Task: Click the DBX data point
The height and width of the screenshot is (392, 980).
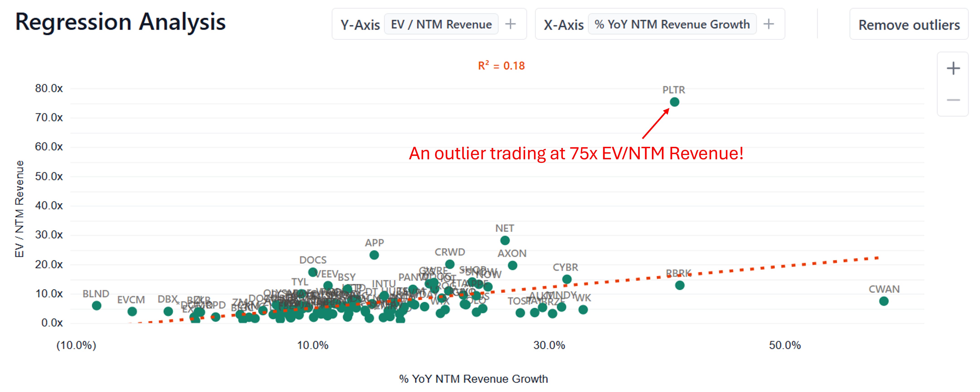Action: 168,311
